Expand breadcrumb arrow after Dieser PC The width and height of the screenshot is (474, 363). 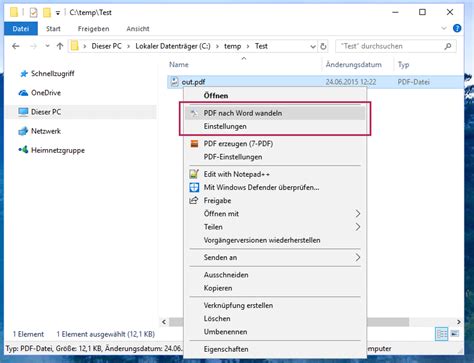coord(128,46)
